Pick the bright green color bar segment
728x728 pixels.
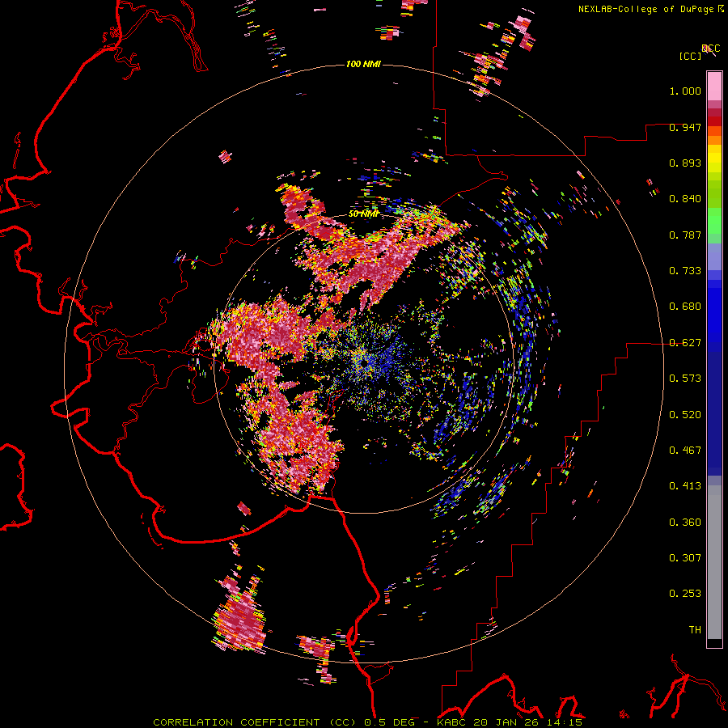[x=714, y=221]
